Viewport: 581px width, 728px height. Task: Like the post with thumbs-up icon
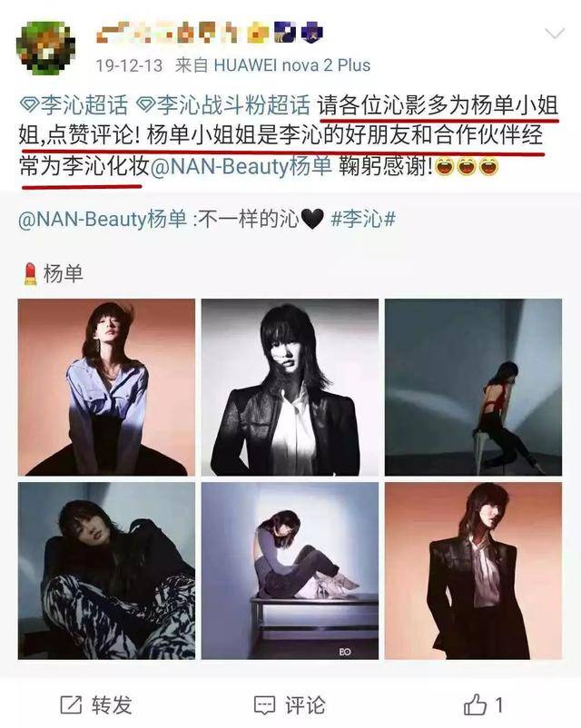point(475,704)
